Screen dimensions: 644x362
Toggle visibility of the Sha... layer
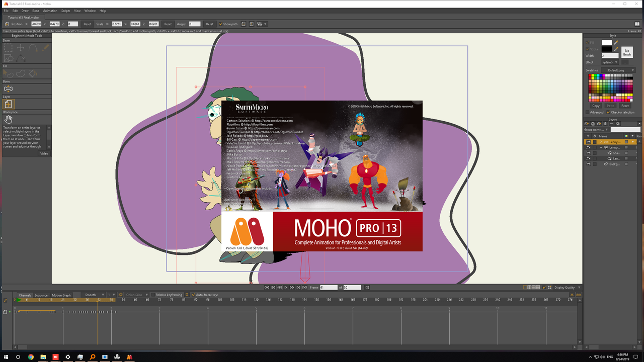tap(588, 153)
